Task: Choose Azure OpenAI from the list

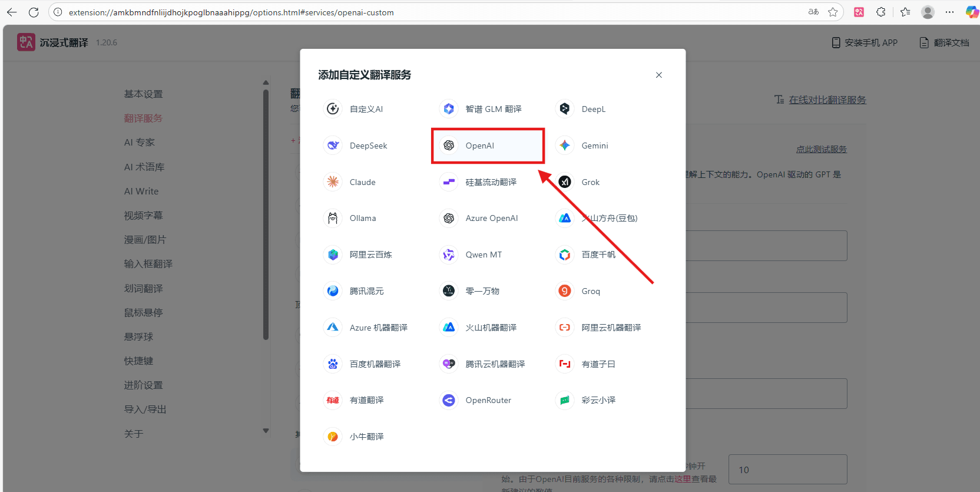Action: coord(491,218)
